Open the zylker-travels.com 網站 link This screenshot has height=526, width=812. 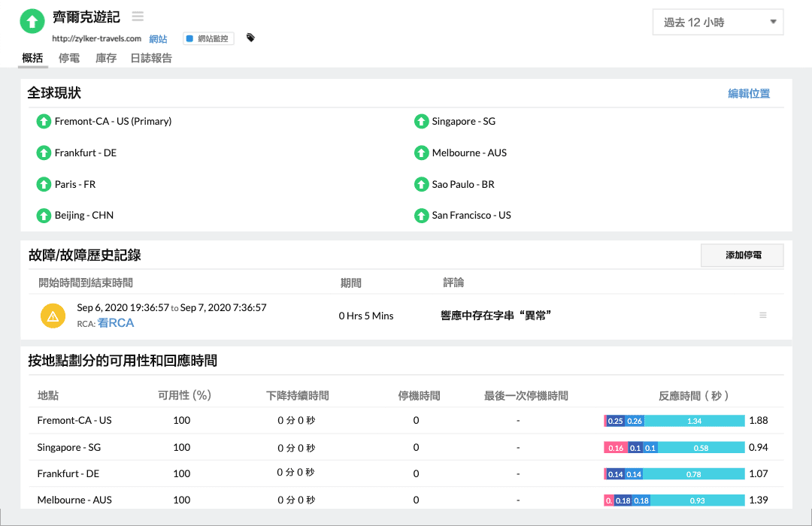(157, 38)
